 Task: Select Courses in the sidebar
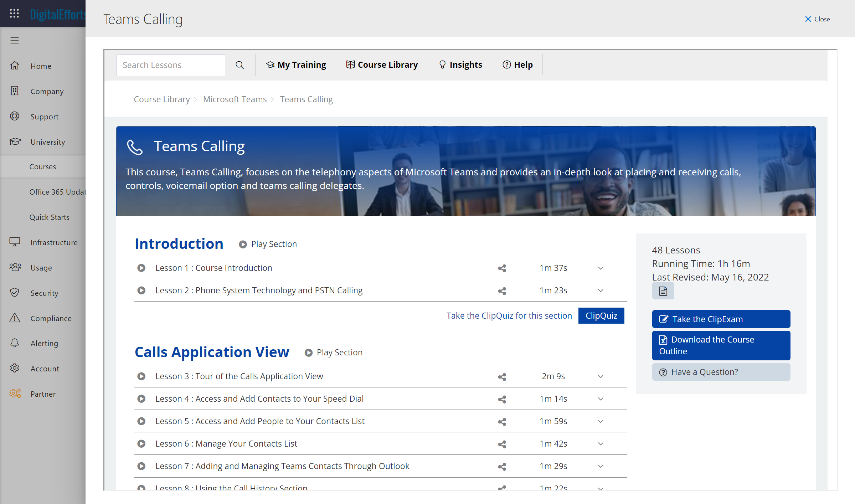tap(43, 166)
